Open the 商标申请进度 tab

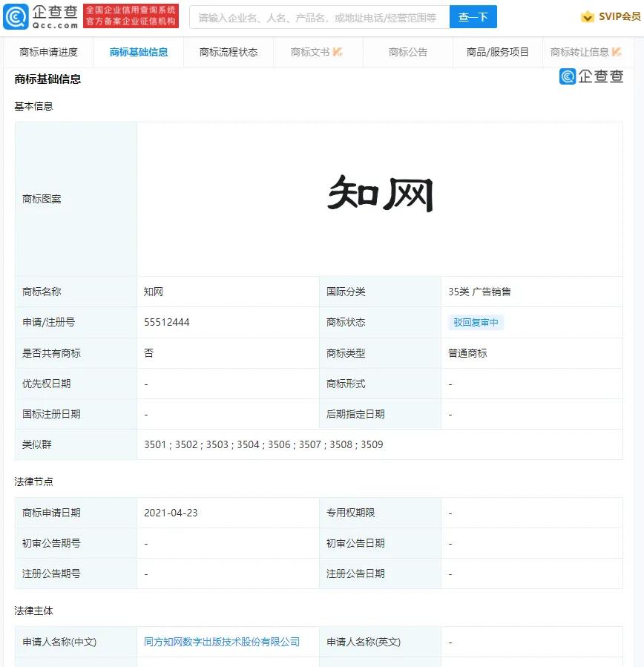(48, 52)
